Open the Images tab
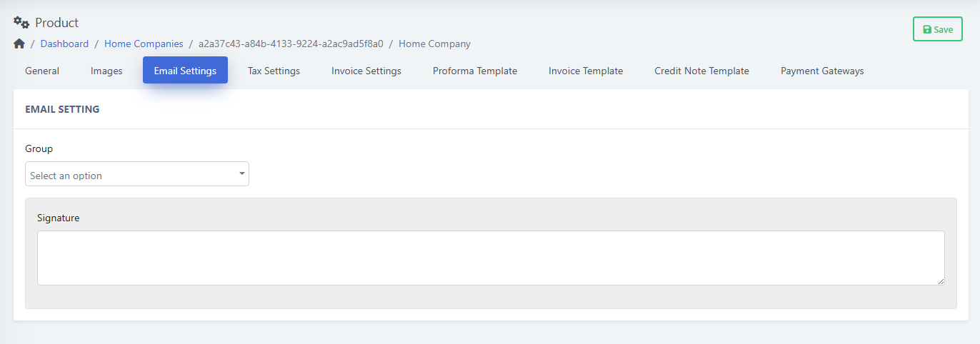The width and height of the screenshot is (980, 344). pyautogui.click(x=106, y=71)
